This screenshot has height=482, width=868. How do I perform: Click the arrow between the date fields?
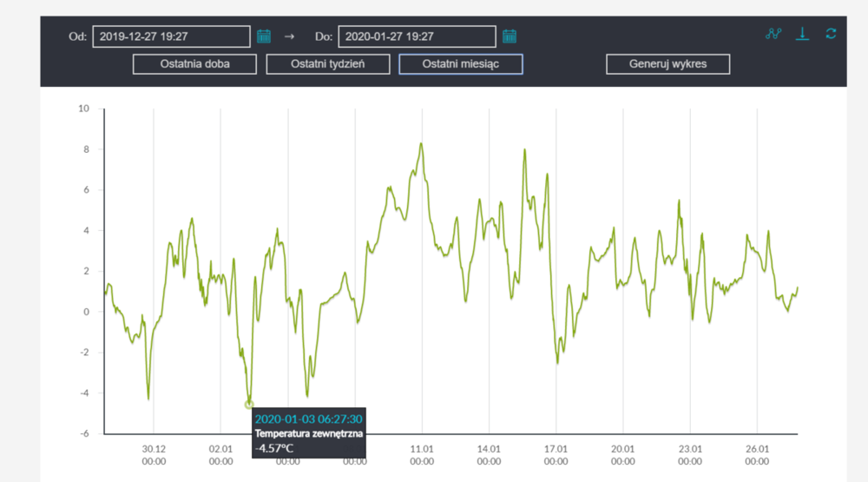tap(290, 36)
